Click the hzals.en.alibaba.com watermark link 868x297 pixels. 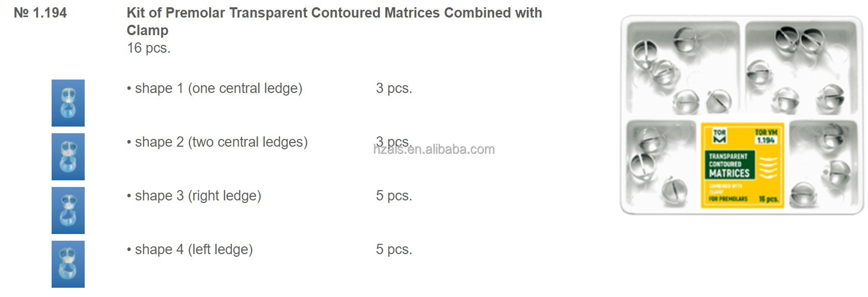pyautogui.click(x=434, y=149)
